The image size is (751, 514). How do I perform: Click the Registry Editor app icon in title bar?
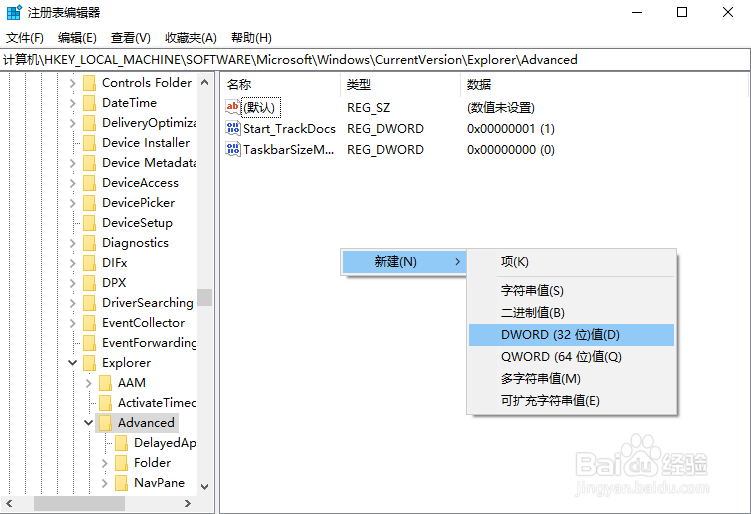click(14, 12)
